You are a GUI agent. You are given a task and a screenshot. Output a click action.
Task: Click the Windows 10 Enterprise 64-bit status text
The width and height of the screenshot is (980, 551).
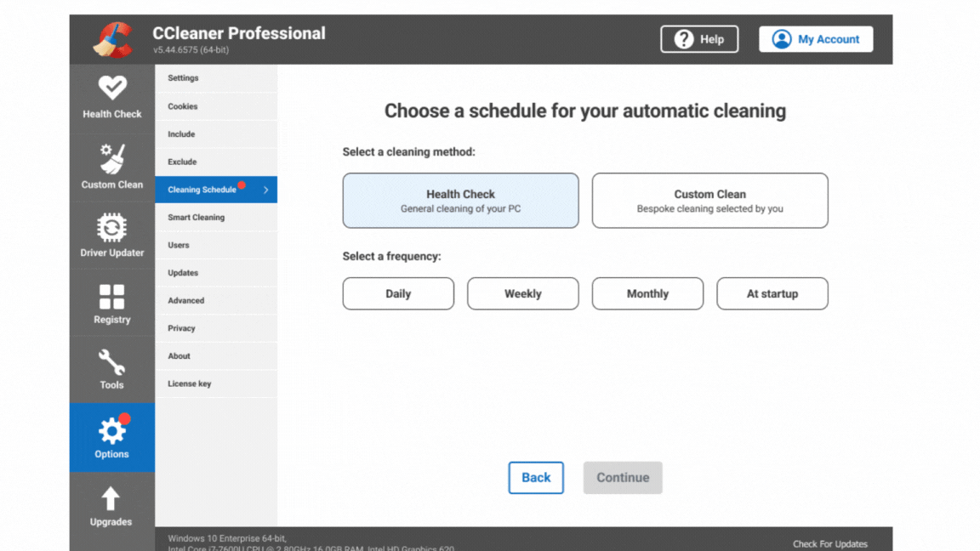pyautogui.click(x=227, y=538)
